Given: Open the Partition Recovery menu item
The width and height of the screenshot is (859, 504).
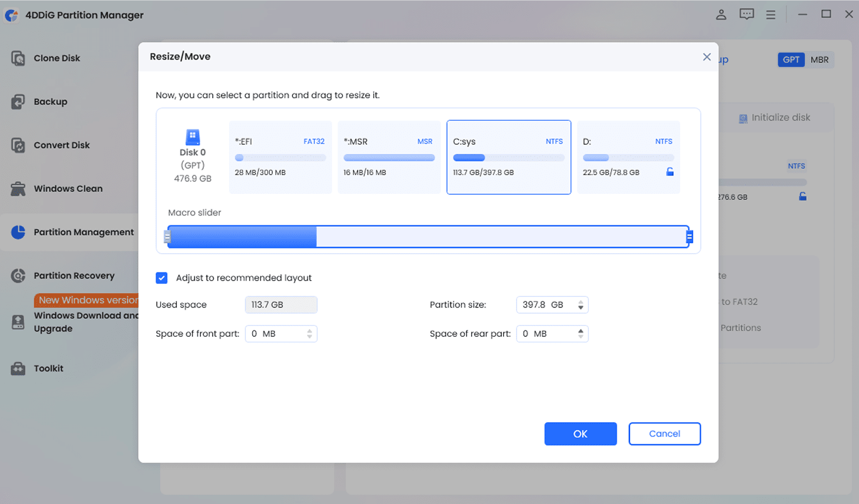Looking at the screenshot, I should click(74, 276).
